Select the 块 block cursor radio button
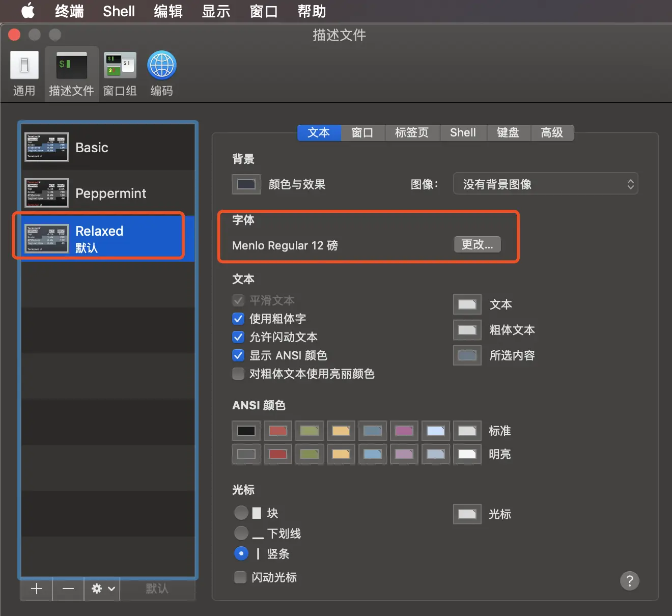 pos(241,513)
